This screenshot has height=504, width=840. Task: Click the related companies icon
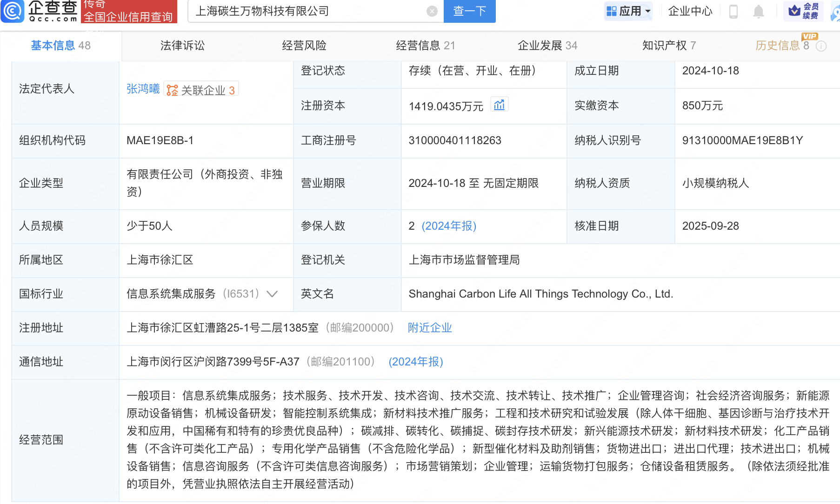pyautogui.click(x=173, y=90)
